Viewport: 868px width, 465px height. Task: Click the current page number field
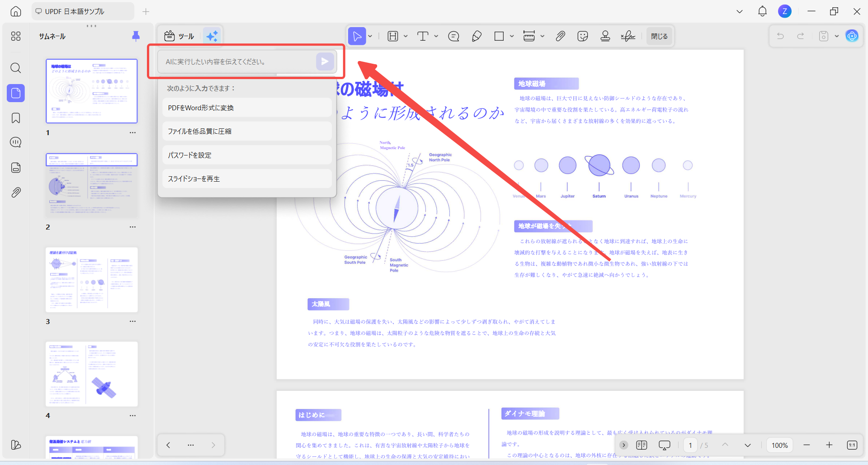click(x=690, y=445)
